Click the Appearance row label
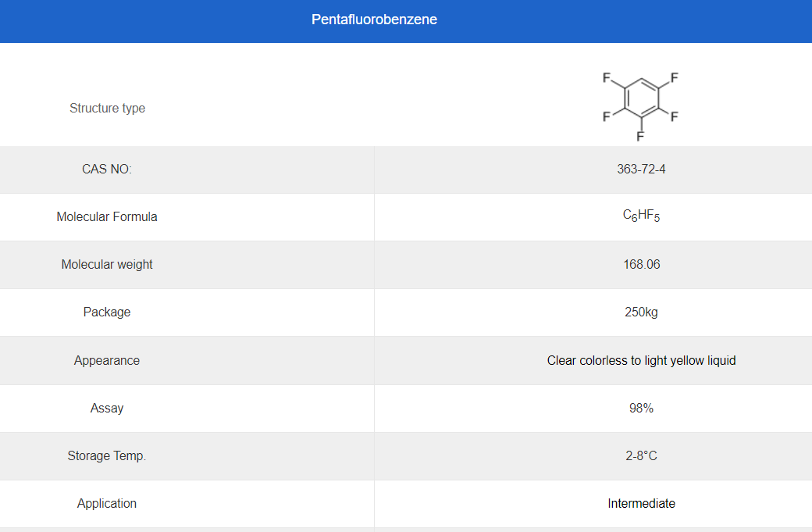The height and width of the screenshot is (532, 812). pos(107,361)
